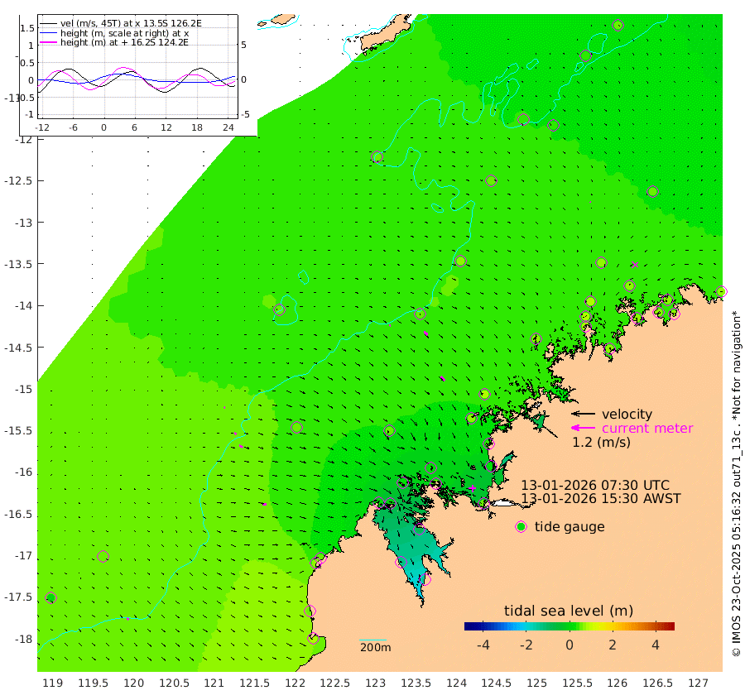This screenshot has width=745, height=700.
Task: Click the 'current meter' magenta label
Action: pyautogui.click(x=647, y=429)
